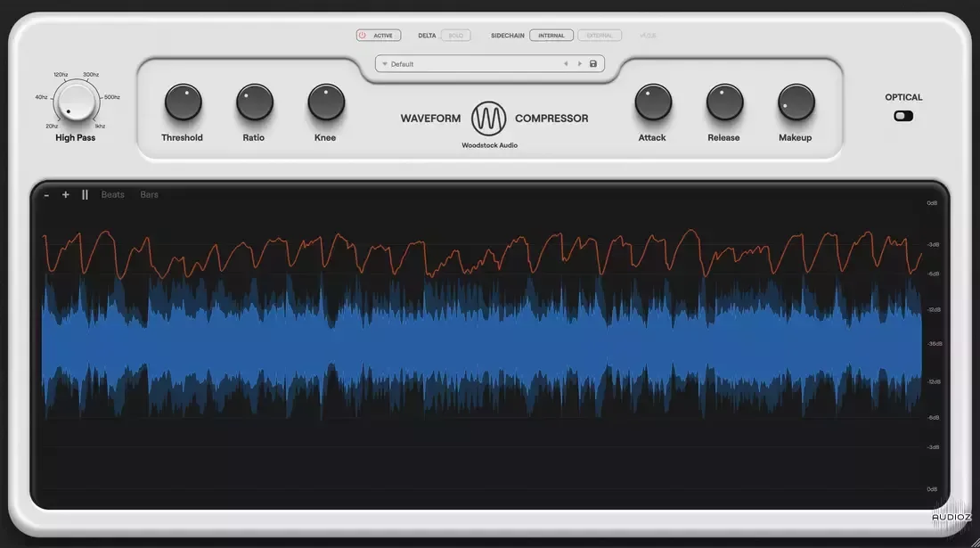Click the Threshold knob

[x=184, y=102]
